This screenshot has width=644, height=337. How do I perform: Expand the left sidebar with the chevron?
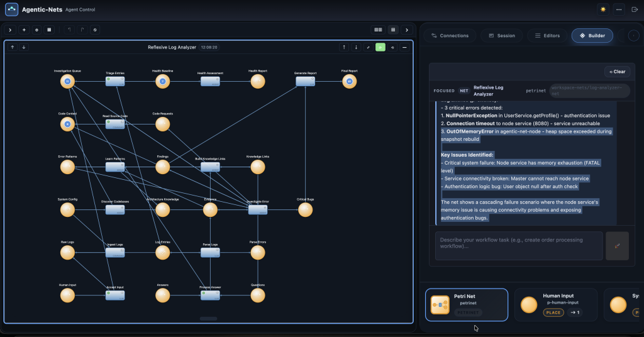[x=10, y=30]
